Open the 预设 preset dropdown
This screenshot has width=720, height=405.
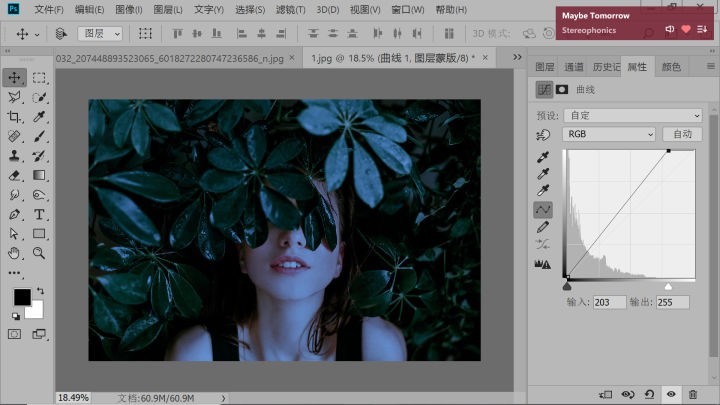click(x=633, y=115)
